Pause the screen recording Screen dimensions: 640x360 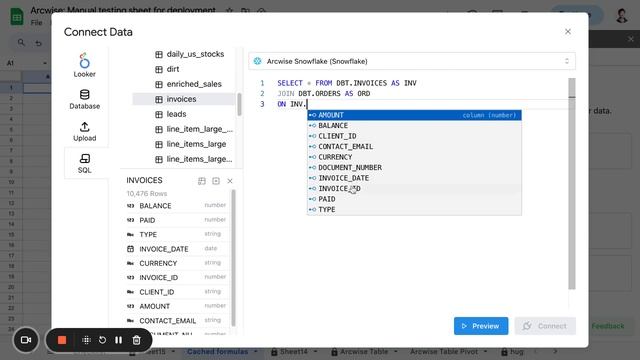pos(118,340)
